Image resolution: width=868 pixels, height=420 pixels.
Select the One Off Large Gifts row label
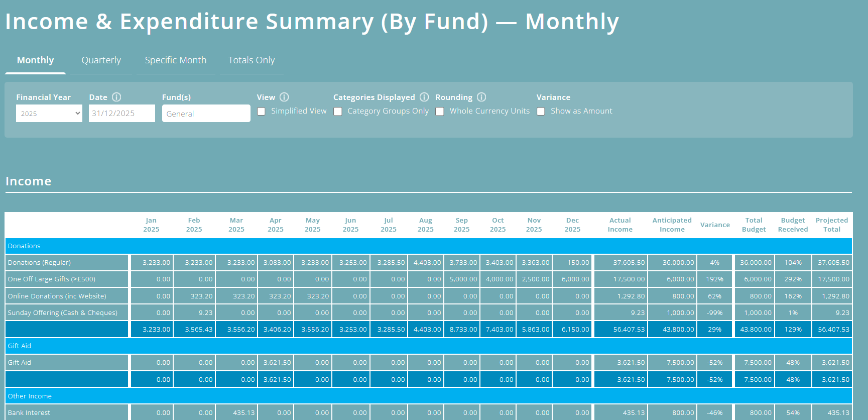tap(51, 279)
